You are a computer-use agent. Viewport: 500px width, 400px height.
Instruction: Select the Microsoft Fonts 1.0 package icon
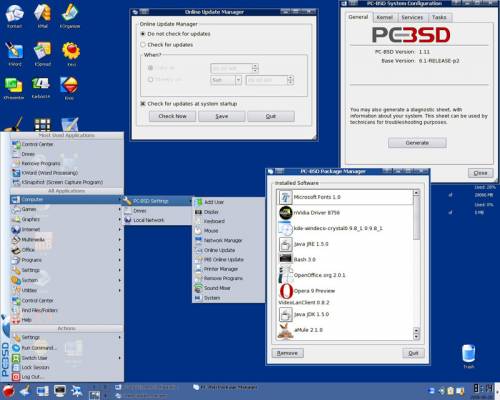(285, 197)
